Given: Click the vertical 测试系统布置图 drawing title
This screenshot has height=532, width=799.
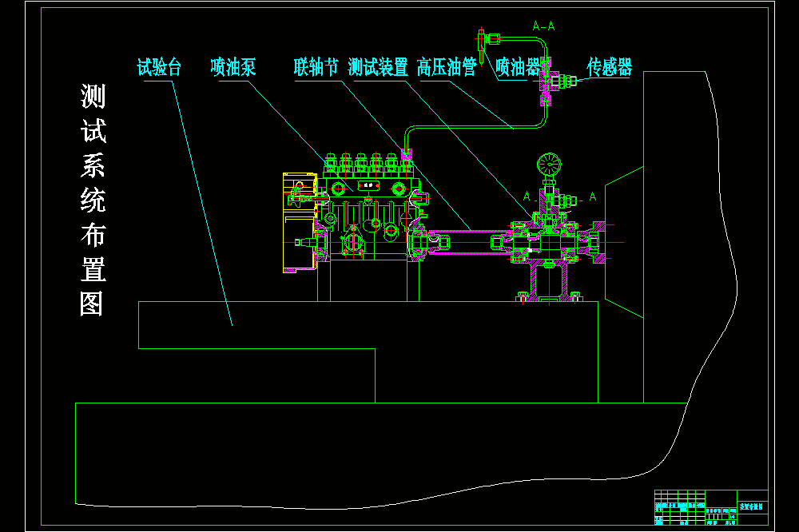Looking at the screenshot, I should (93, 200).
